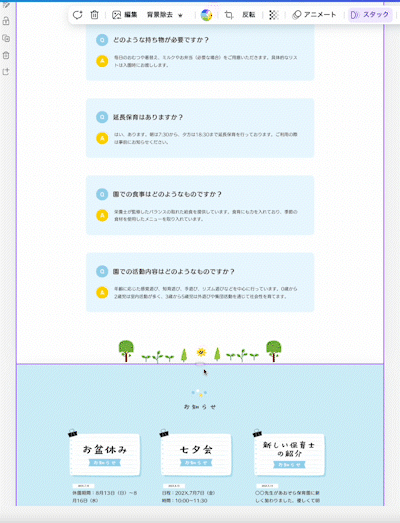The width and height of the screenshot is (400, 523).
Task: Click the 反転 flip button
Action: (249, 15)
